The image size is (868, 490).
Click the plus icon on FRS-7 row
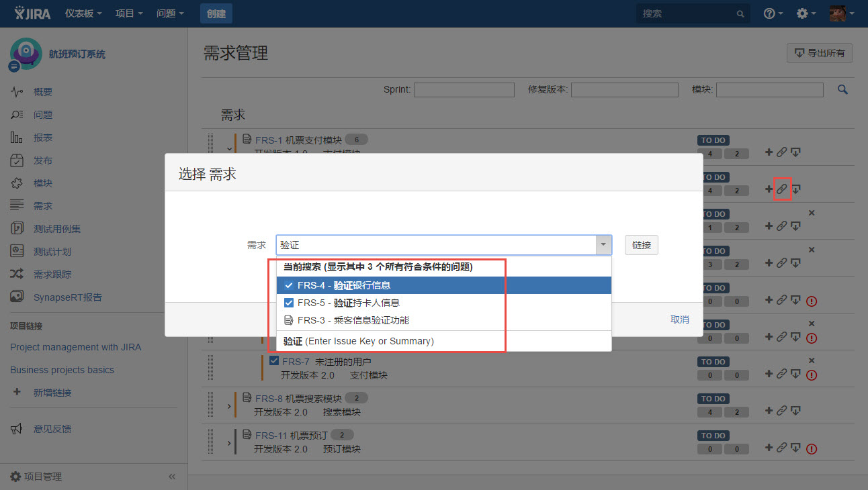(x=769, y=374)
